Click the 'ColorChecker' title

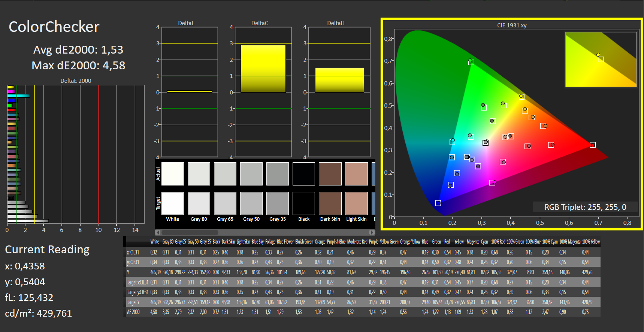(x=54, y=27)
